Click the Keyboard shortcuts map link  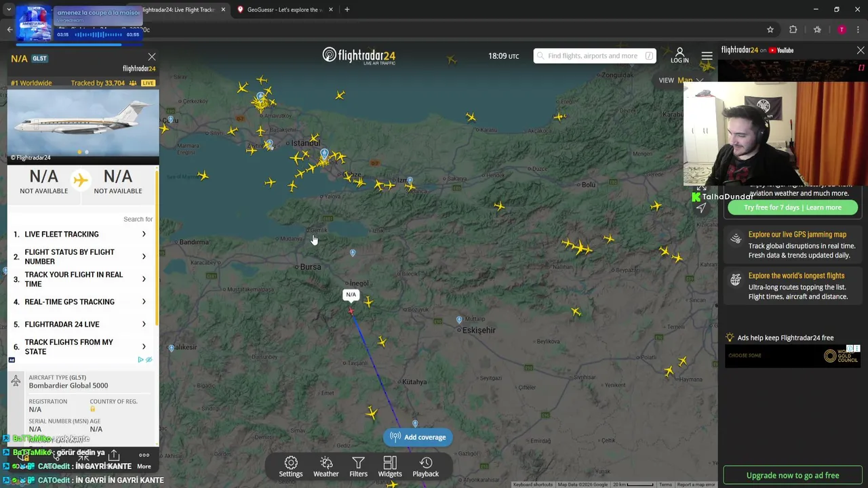(x=533, y=485)
